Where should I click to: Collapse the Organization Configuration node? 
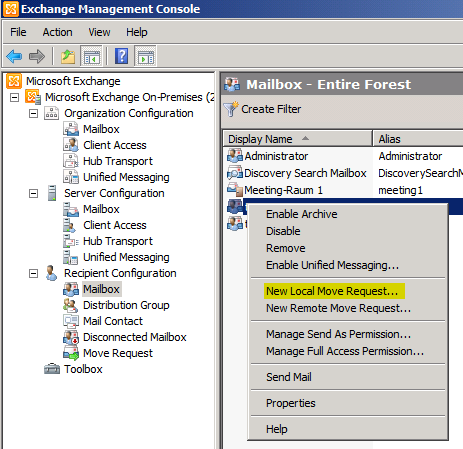[33, 113]
